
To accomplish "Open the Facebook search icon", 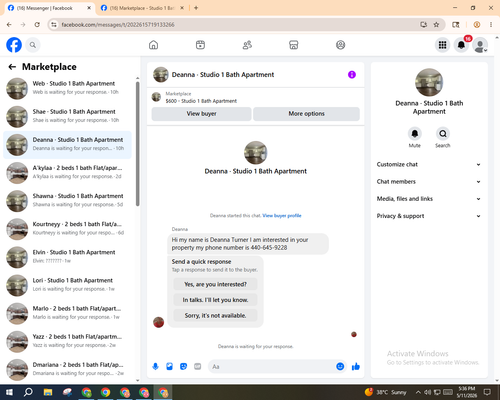I will 33,45.
